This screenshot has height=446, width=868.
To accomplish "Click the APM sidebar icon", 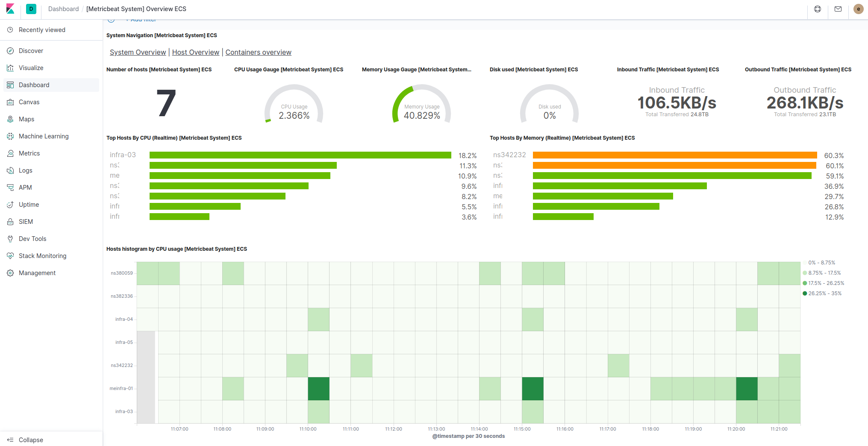I will pos(10,188).
